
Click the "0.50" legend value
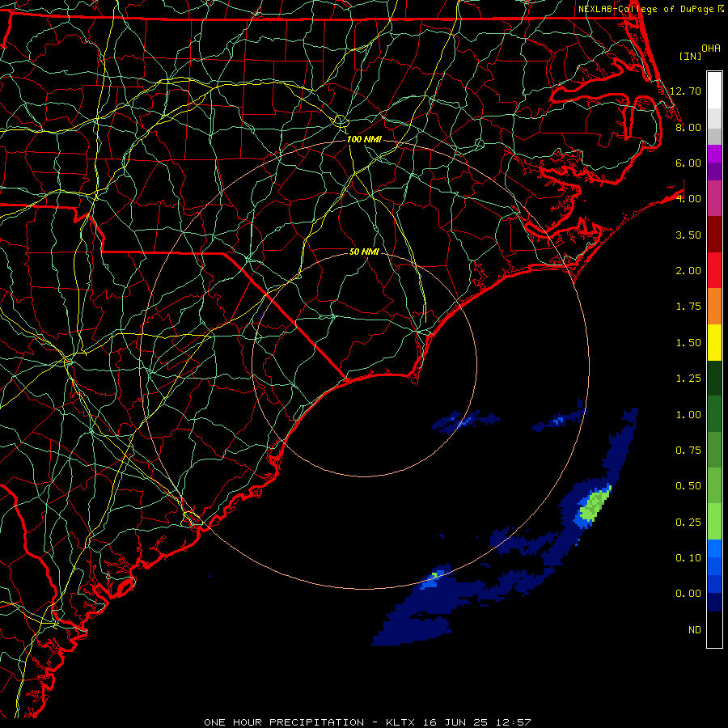pyautogui.click(x=688, y=486)
